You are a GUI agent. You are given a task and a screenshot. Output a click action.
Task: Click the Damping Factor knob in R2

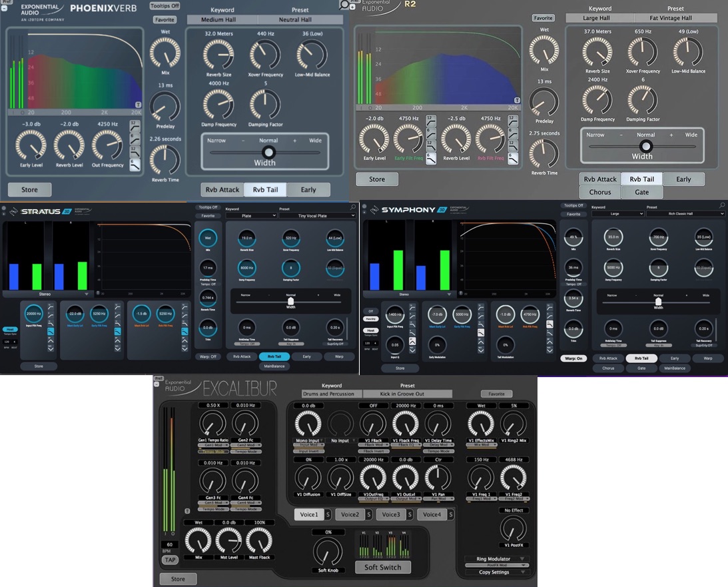pos(643,99)
